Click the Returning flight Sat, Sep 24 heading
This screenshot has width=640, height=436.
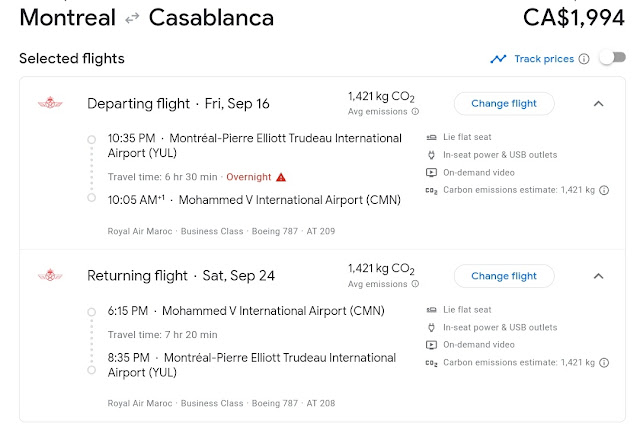(180, 275)
